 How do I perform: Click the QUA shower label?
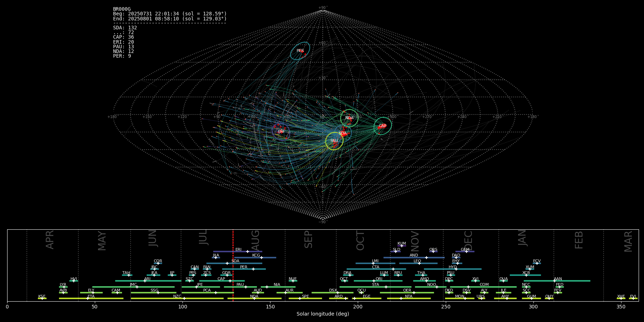click(x=503, y=279)
